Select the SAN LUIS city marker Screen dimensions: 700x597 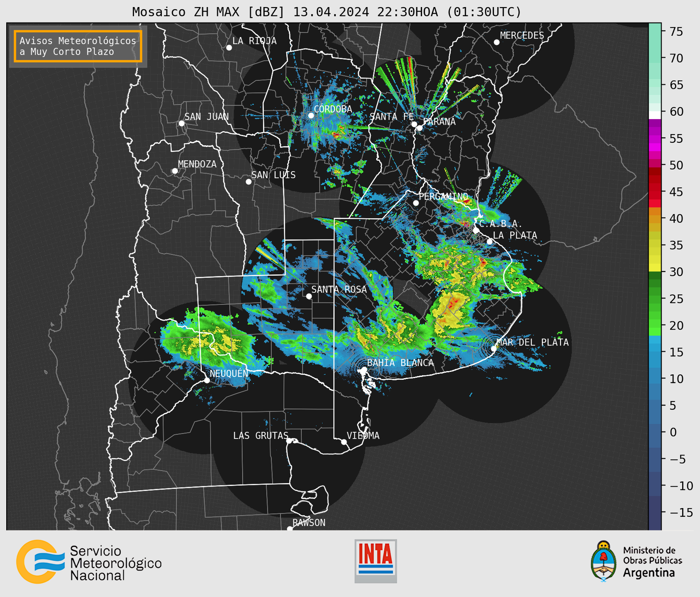tap(249, 182)
